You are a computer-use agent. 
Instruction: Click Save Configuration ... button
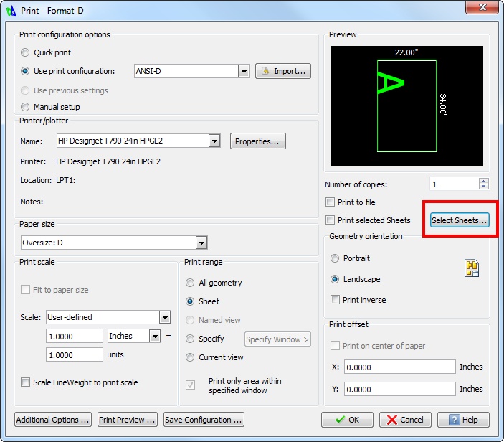(x=204, y=420)
